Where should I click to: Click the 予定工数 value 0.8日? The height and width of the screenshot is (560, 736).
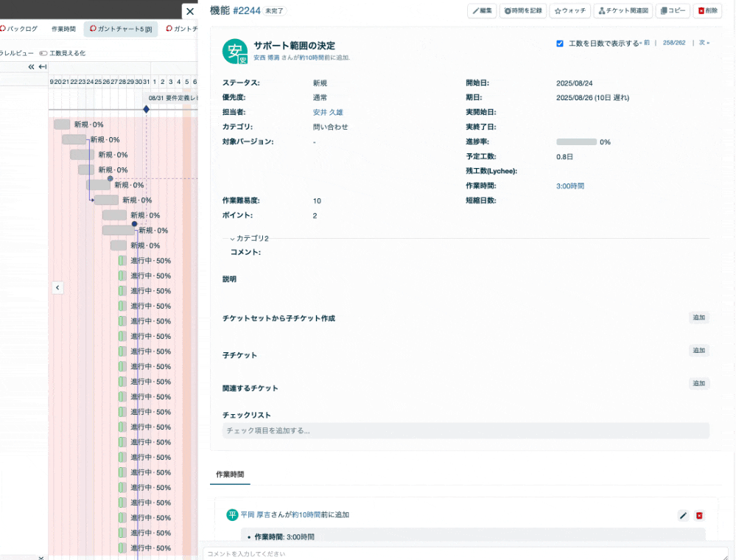point(564,157)
